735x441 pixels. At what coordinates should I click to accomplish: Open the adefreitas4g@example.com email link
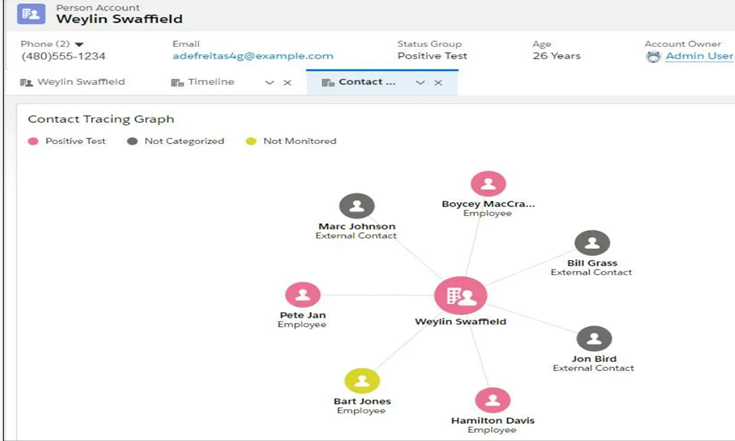(252, 57)
